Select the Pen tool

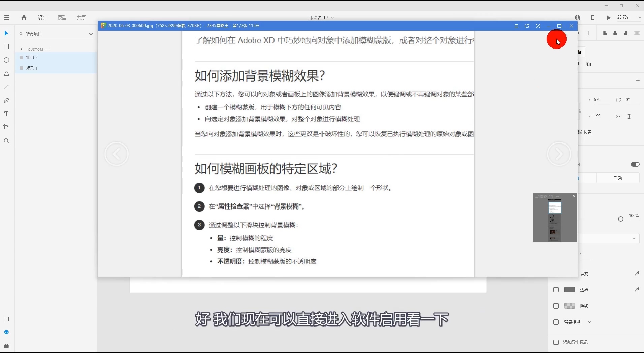pyautogui.click(x=6, y=100)
